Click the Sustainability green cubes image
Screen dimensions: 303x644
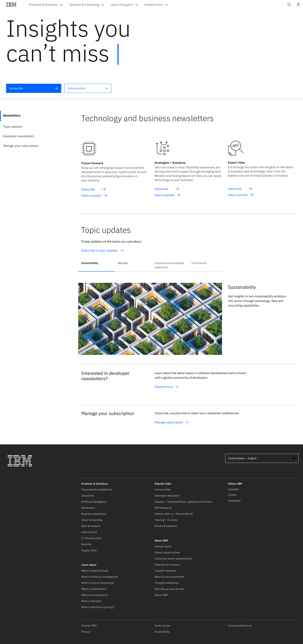(x=150, y=319)
